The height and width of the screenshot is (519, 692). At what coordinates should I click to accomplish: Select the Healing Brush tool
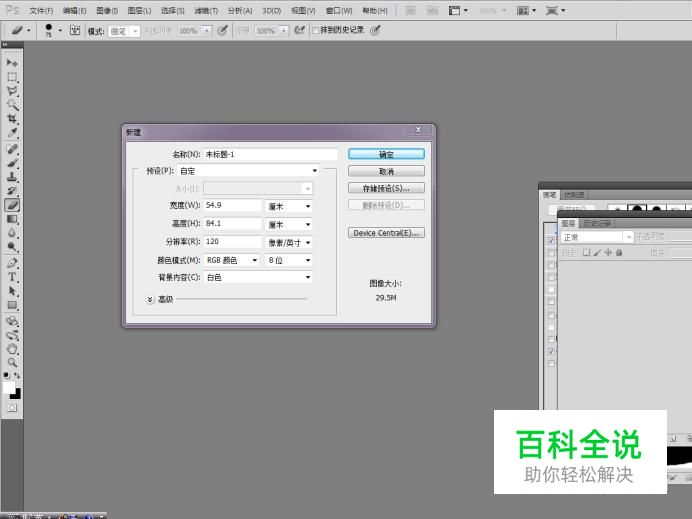tap(12, 149)
